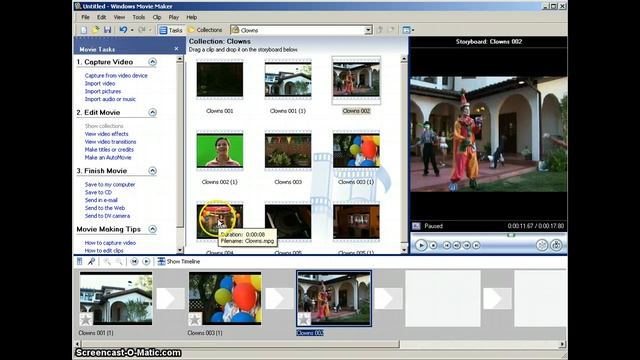The width and height of the screenshot is (640, 360).
Task: Click the monitor seek bar slider
Action: pos(511,235)
